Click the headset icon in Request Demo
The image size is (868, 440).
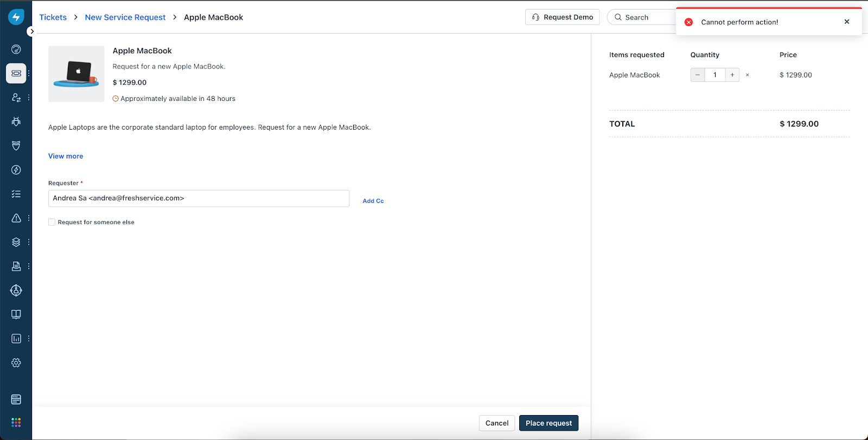coord(535,17)
